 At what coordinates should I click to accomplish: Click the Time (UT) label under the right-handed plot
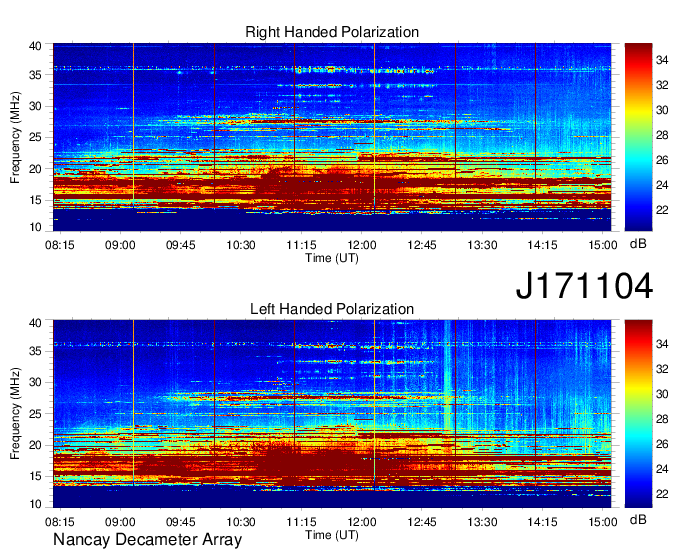coord(332,258)
